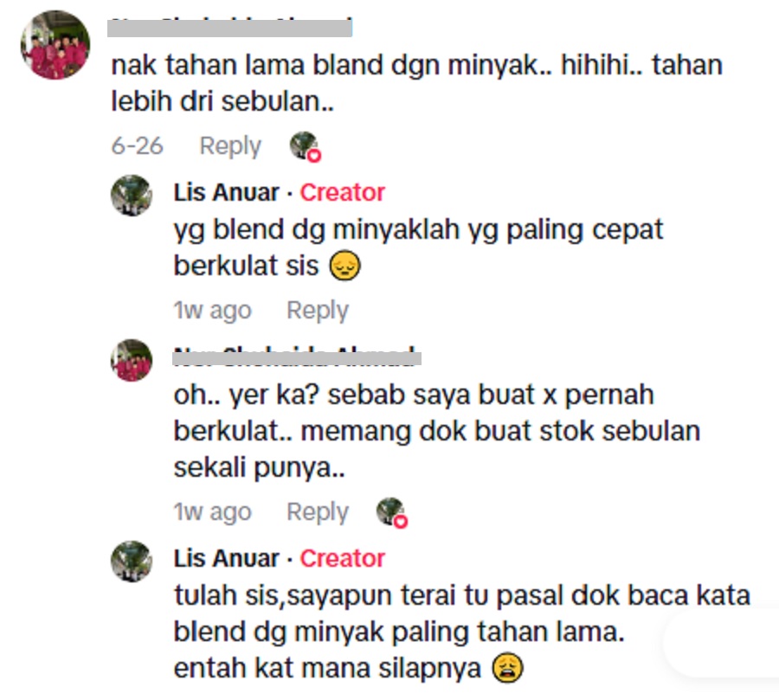The width and height of the screenshot is (779, 700).
Task: Click the redacted username of the top comment
Action: point(230,28)
